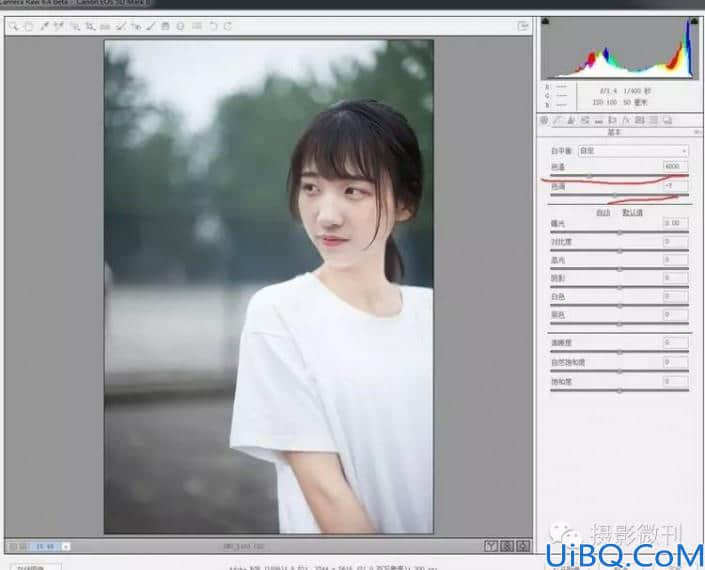Click the 默认值 default values link

[632, 213]
